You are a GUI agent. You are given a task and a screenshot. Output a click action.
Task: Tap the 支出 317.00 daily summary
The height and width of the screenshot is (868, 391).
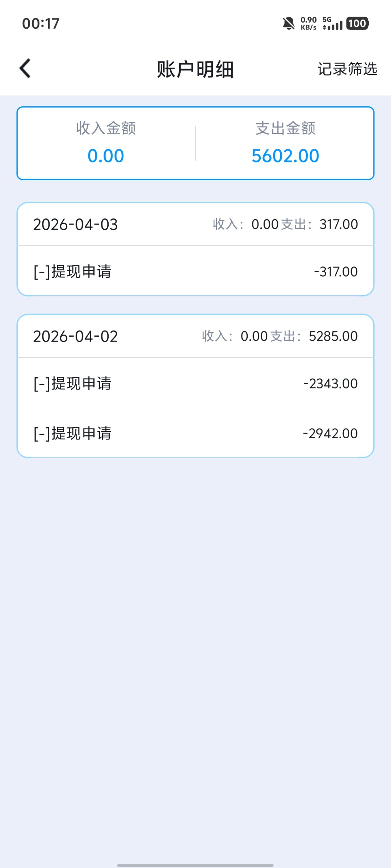point(319,225)
